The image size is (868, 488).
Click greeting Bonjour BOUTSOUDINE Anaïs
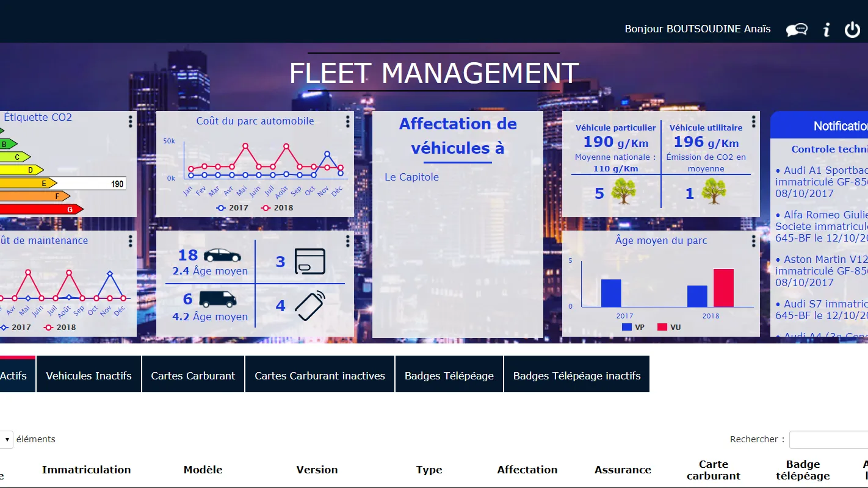tap(698, 29)
